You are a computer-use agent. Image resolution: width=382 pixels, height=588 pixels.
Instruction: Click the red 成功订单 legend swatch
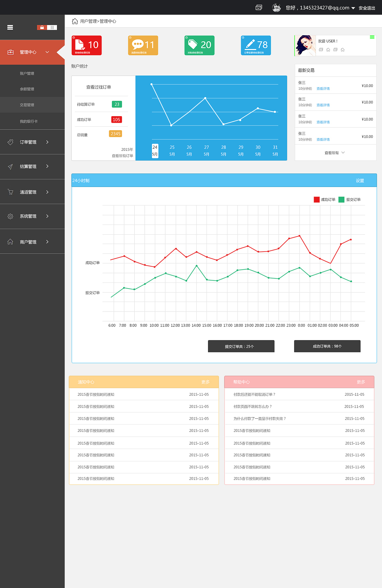317,199
